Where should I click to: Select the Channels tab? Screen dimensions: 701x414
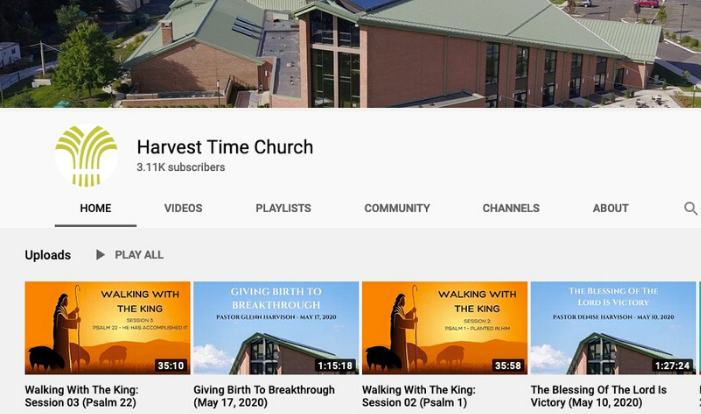pos(511,208)
